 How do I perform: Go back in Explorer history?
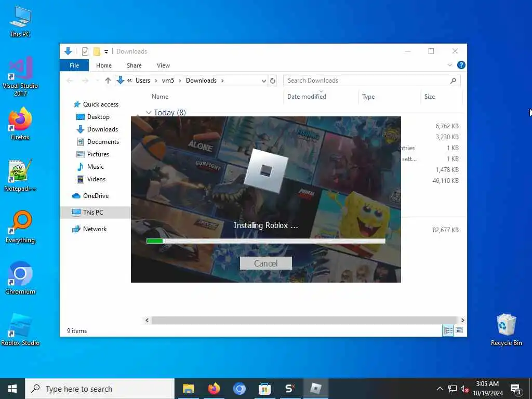pos(70,81)
